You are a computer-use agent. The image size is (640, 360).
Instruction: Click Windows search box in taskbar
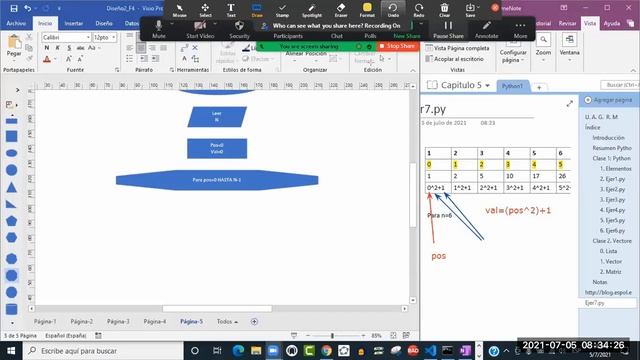tap(103, 351)
